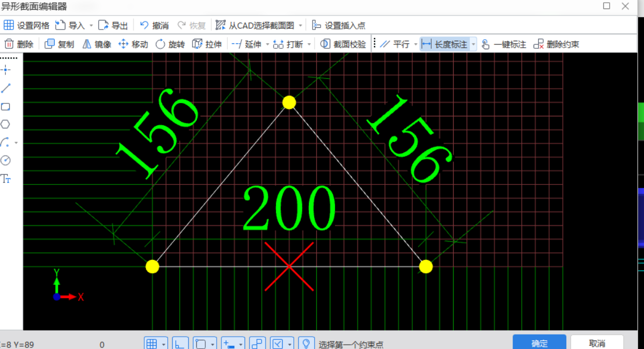
Task: Expand the 导入 dropdown arrow
Action: [91, 25]
